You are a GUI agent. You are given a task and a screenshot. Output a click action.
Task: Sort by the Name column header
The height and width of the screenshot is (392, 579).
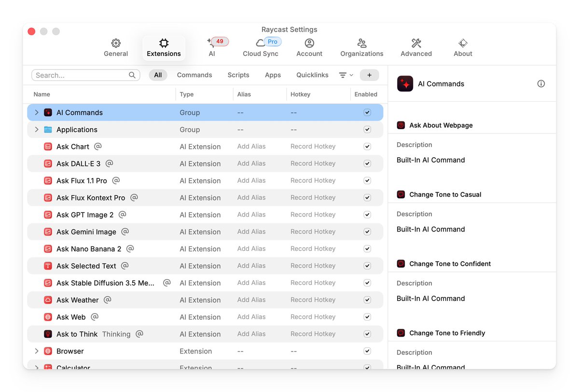42,95
